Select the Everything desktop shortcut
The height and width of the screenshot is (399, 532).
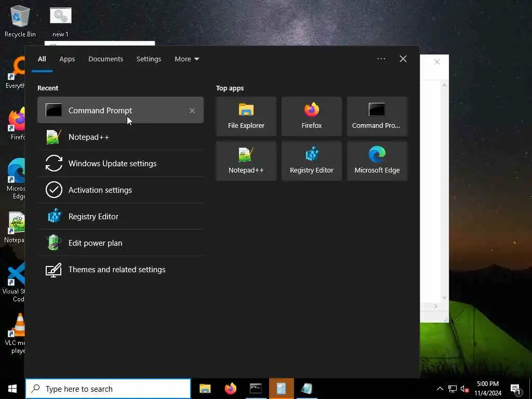click(15, 73)
